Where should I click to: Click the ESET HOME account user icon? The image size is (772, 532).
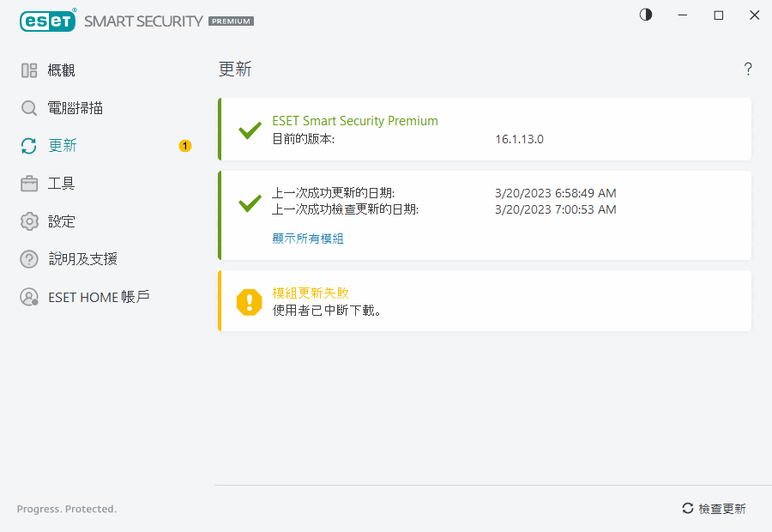coord(29,297)
